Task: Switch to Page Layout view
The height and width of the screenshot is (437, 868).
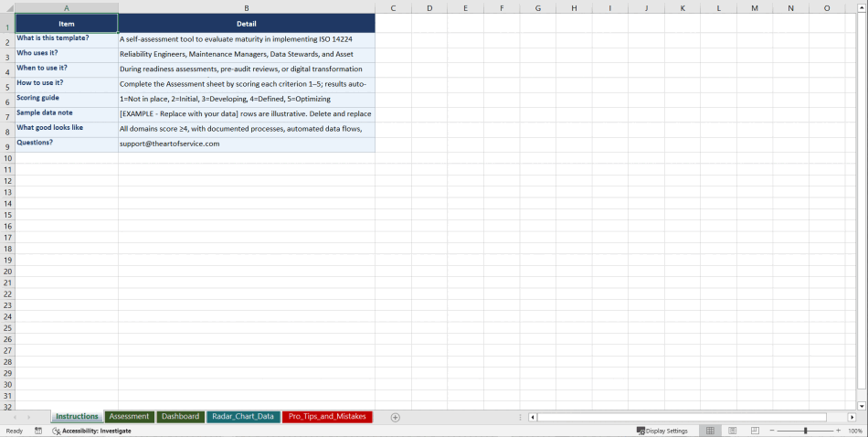Action: [x=732, y=431]
